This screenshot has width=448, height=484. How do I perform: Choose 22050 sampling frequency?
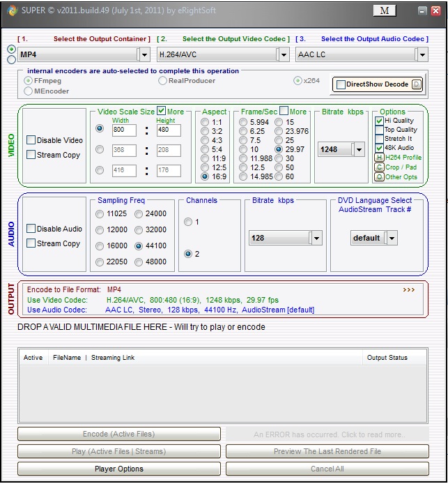click(x=100, y=262)
